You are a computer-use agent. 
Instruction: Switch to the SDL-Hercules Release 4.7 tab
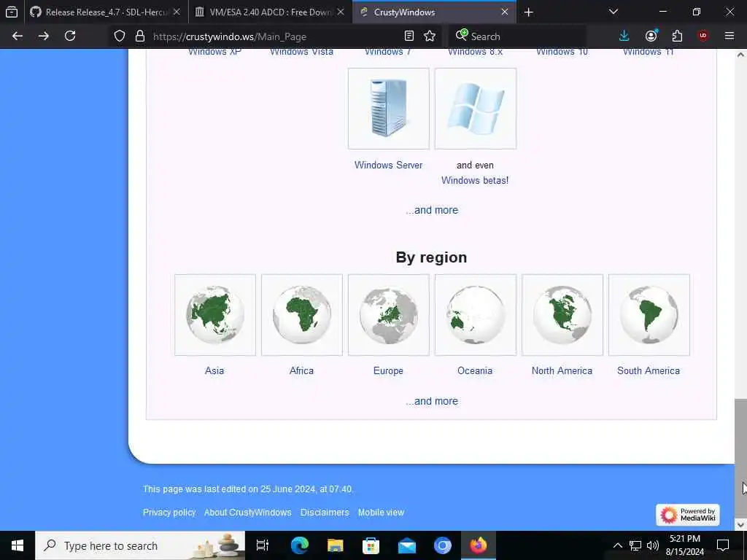tap(105, 12)
